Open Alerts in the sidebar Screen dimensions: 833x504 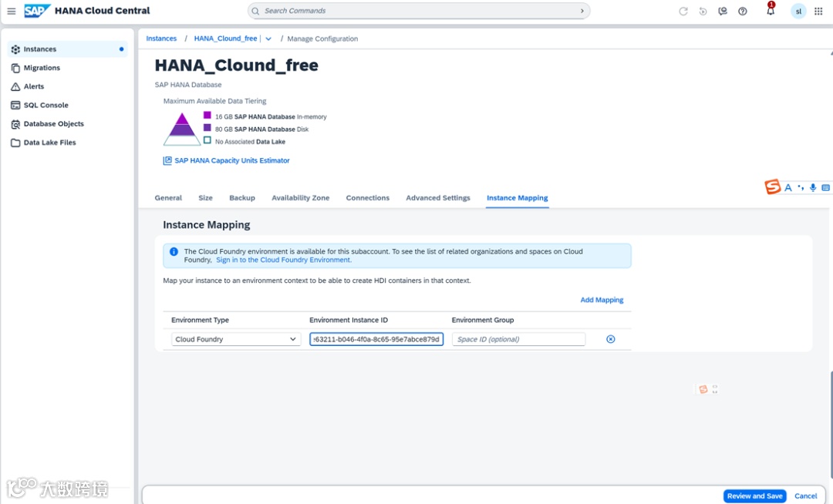(x=67, y=86)
